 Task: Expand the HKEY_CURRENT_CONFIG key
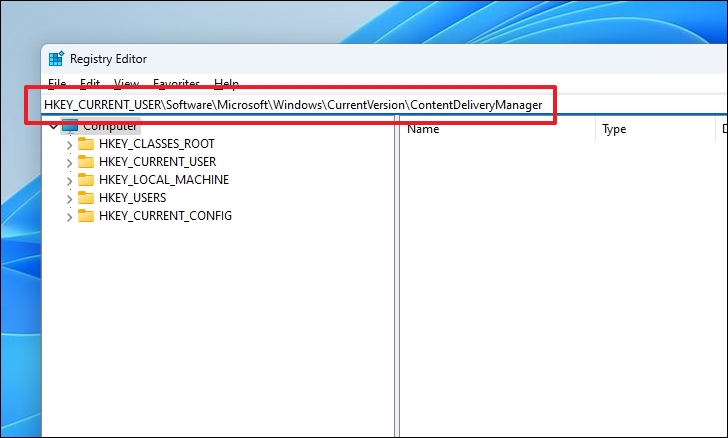(x=69, y=217)
